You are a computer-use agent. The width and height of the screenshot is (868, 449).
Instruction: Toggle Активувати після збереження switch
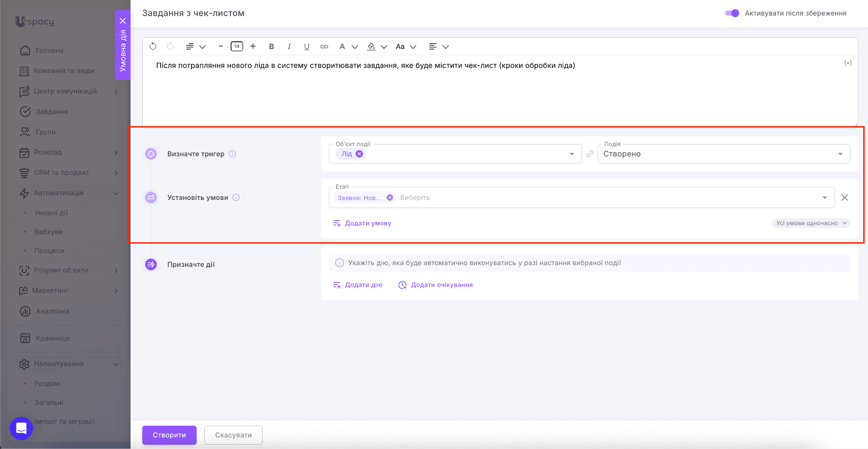[732, 13]
